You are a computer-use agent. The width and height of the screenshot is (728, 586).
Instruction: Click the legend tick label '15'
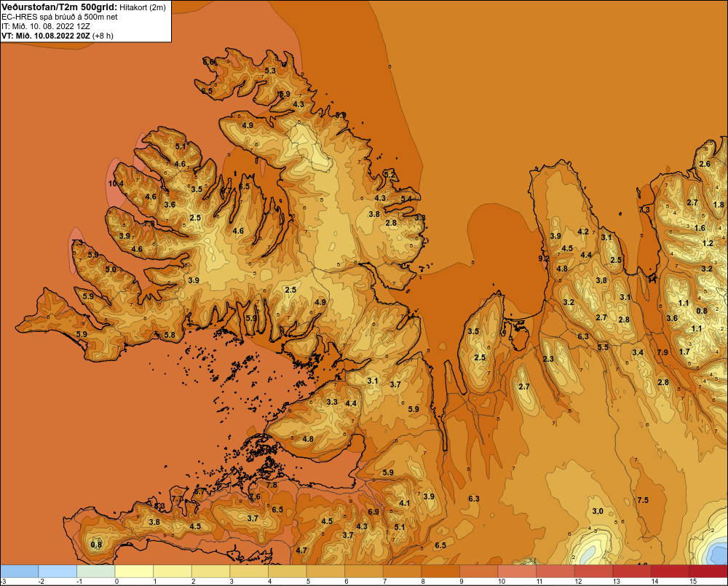click(x=693, y=582)
